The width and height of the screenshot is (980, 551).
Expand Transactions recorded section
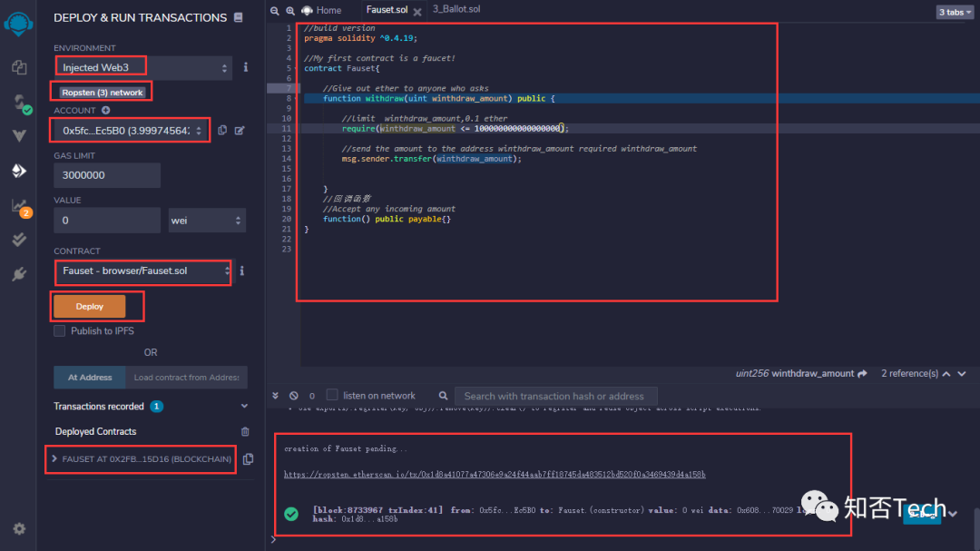coord(244,407)
